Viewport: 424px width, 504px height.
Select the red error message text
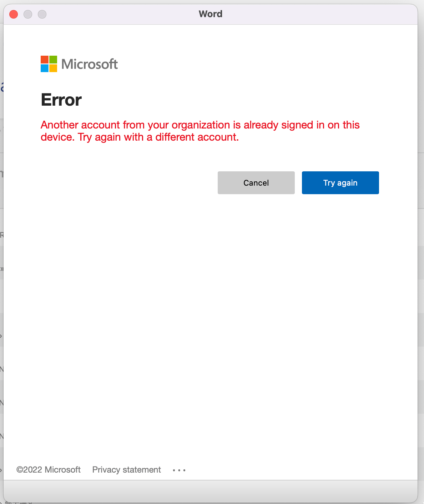coord(200,131)
